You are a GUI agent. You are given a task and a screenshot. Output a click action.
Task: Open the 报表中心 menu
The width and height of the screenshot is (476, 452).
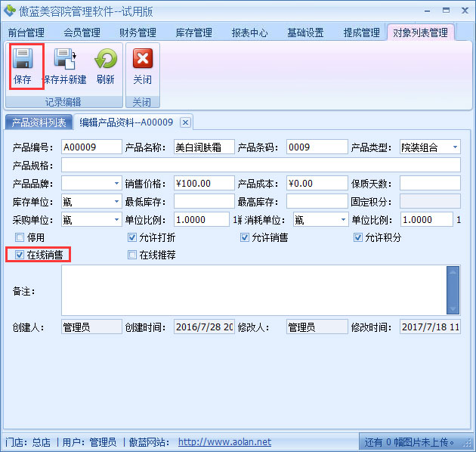coord(250,33)
